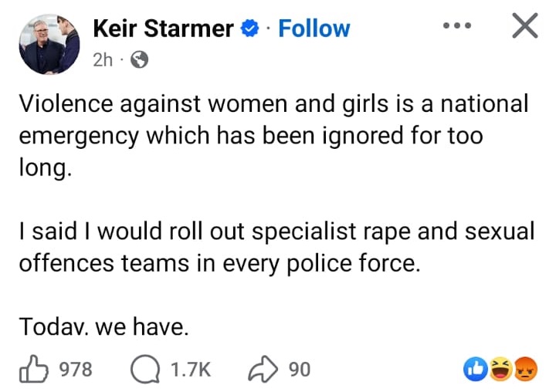This screenshot has height=392, width=556.
Task: Click the 978 likes count
Action: coord(76,370)
